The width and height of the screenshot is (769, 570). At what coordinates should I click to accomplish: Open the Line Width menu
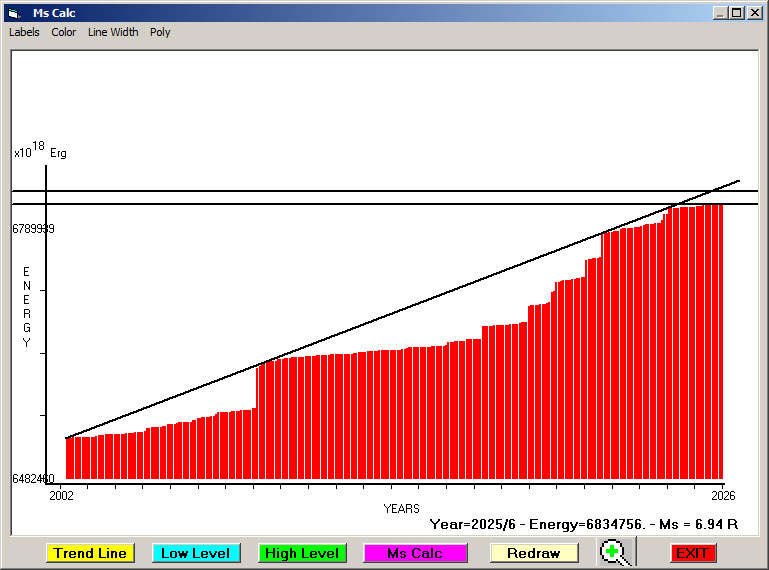pos(113,32)
